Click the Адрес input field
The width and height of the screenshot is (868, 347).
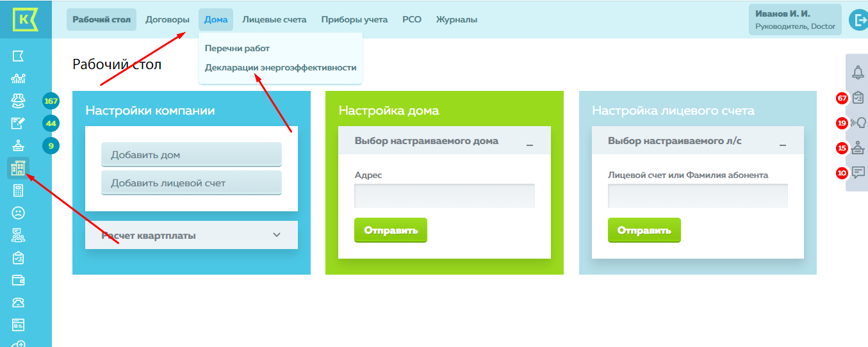point(445,196)
